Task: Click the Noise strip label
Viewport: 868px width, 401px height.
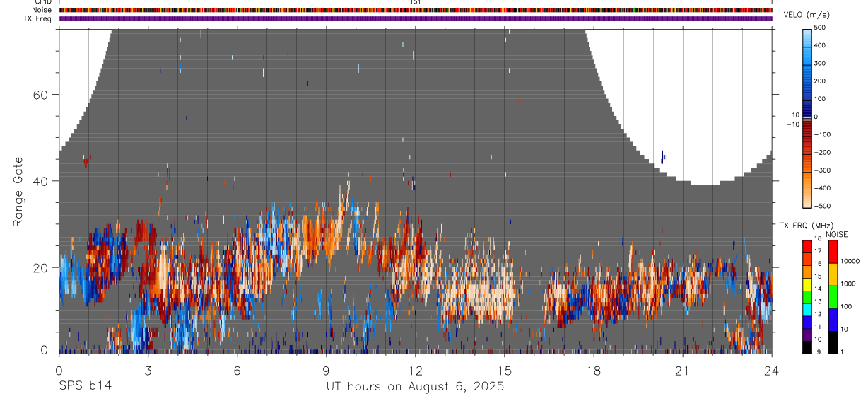Action: pyautogui.click(x=42, y=10)
